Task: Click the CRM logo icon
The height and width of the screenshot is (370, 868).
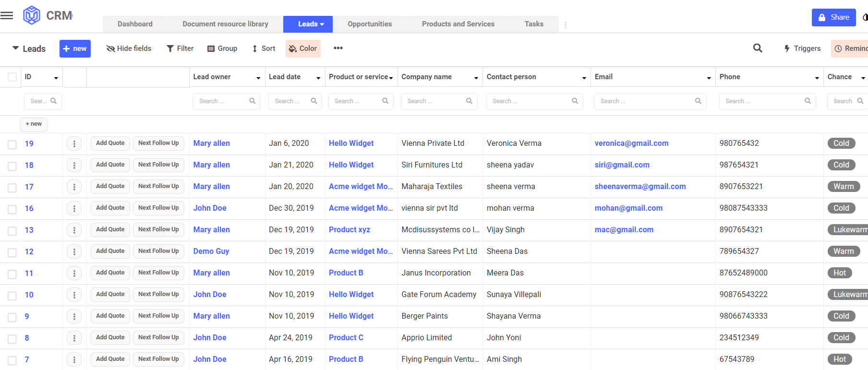Action: [x=32, y=15]
